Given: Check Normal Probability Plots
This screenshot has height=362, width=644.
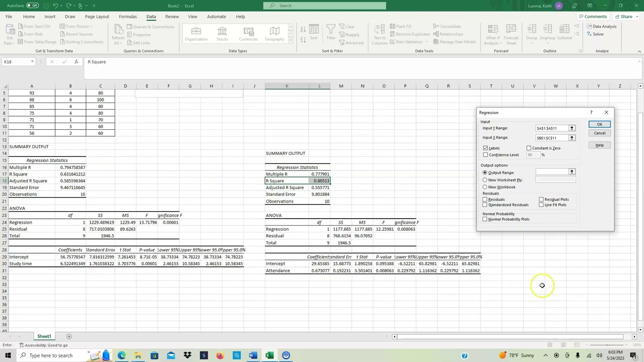Looking at the screenshot, I should [x=485, y=219].
